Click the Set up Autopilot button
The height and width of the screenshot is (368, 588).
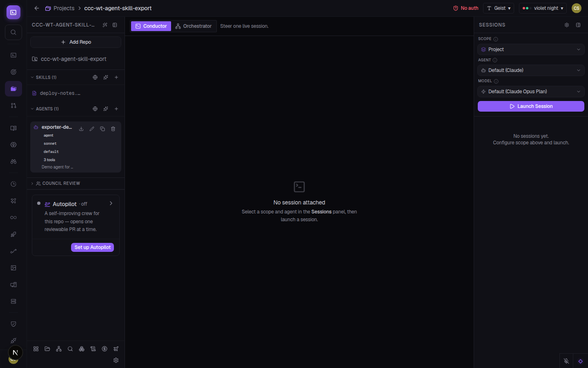(92, 247)
